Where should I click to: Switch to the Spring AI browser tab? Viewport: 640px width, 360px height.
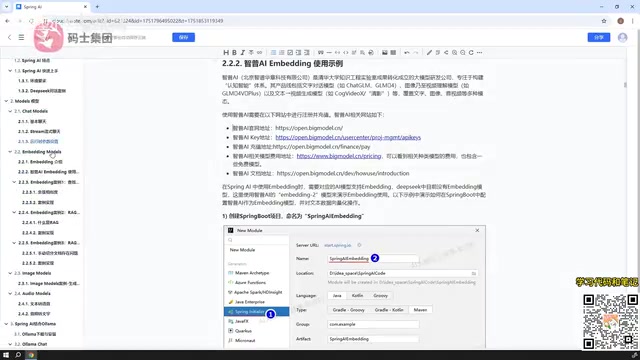click(51, 7)
